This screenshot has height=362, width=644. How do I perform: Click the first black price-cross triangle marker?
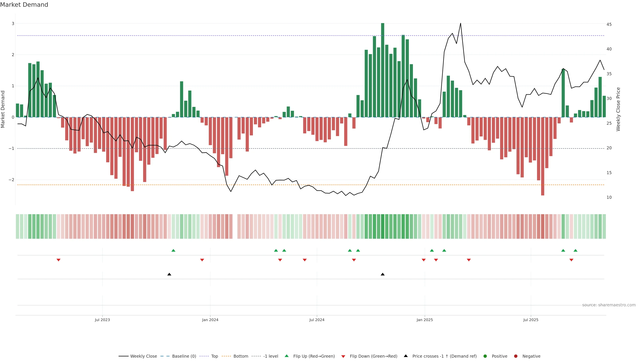pos(169,274)
